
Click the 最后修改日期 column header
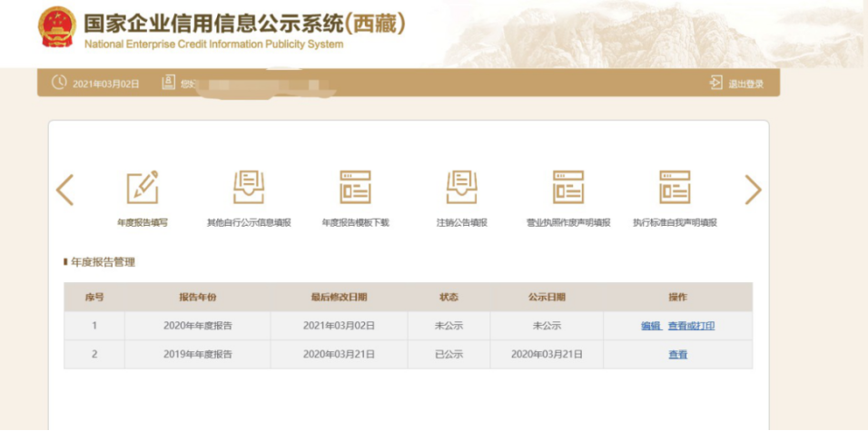coord(339,297)
